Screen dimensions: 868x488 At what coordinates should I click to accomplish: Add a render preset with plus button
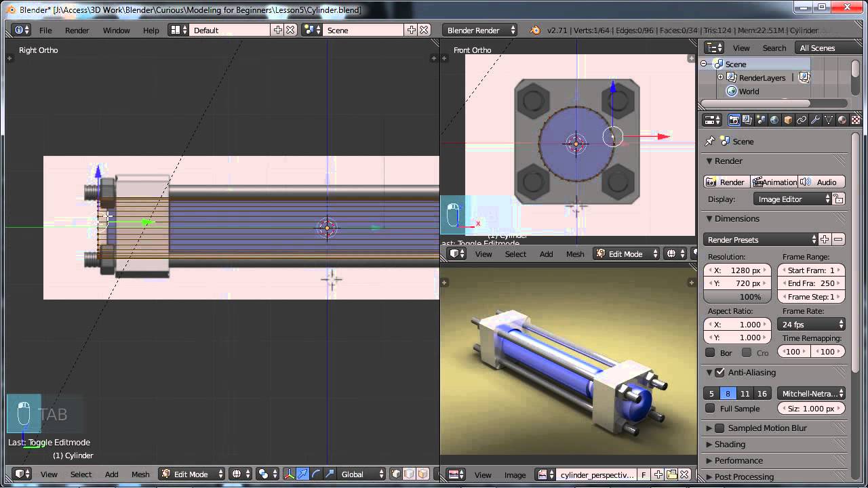pos(825,239)
